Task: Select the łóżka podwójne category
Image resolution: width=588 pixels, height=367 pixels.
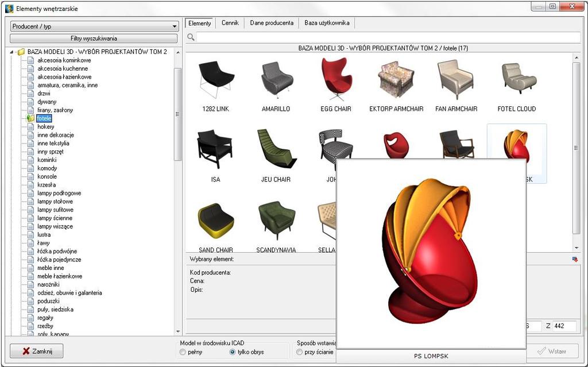Action: [x=57, y=252]
